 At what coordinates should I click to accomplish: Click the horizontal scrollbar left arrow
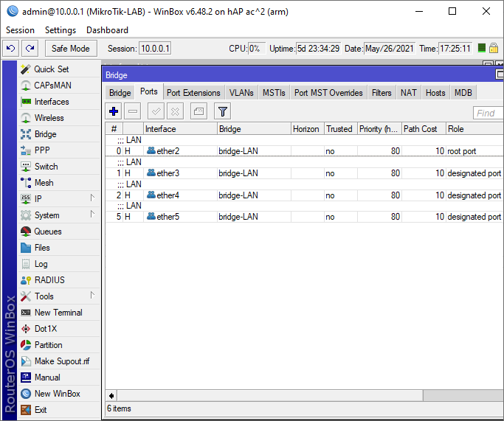(x=111, y=396)
